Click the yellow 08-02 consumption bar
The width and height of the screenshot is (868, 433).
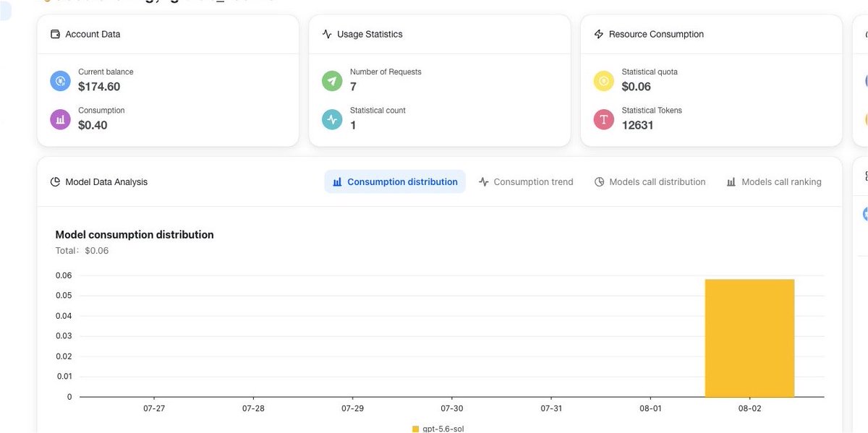pyautogui.click(x=749, y=338)
